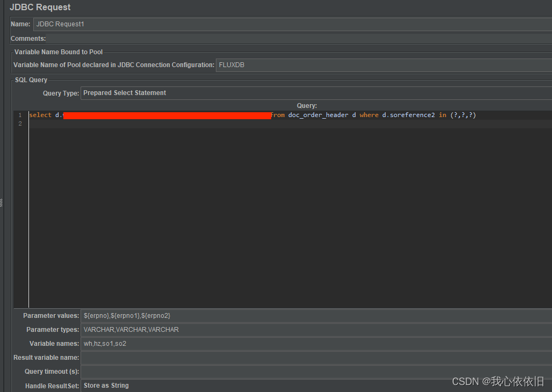552x392 pixels.
Task: Open the Query Type dropdown
Action: [215, 92]
